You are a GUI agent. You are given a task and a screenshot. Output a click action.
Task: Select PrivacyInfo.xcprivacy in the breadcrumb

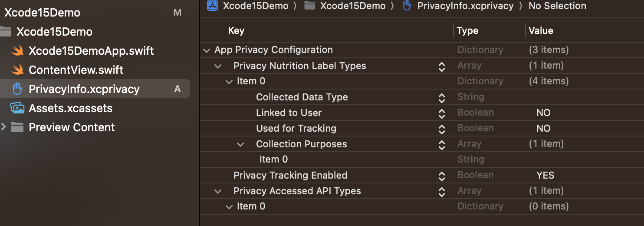click(465, 6)
